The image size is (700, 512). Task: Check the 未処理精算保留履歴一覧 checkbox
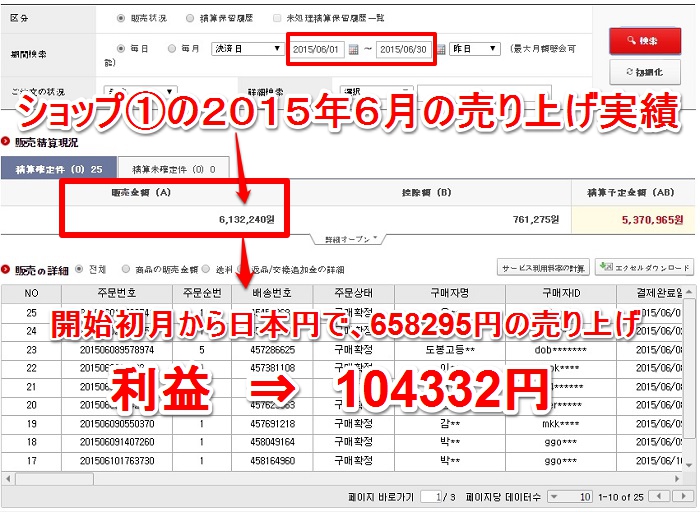[x=277, y=18]
